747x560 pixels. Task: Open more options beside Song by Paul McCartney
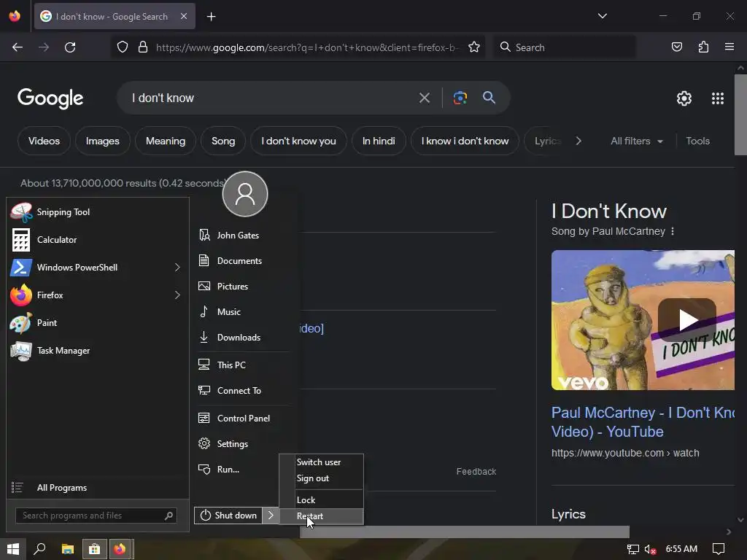pyautogui.click(x=672, y=231)
